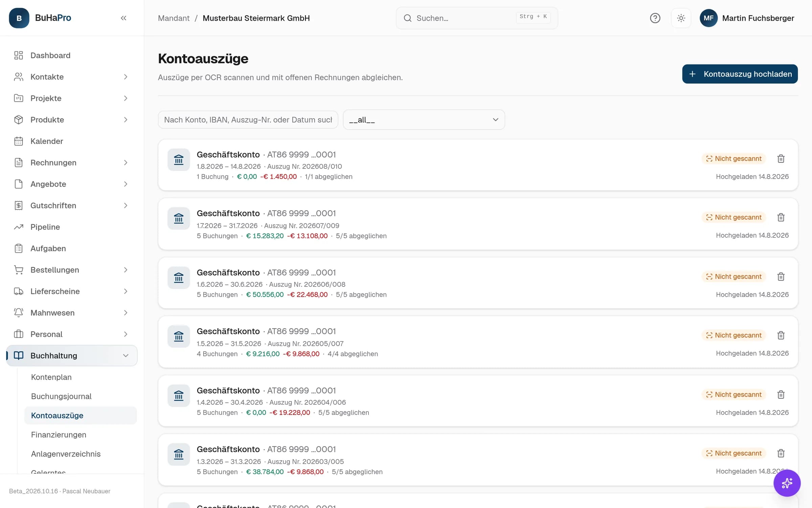The width and height of the screenshot is (812, 508).
Task: Collapse the sidebar with the double-chevron icon
Action: coord(123,18)
